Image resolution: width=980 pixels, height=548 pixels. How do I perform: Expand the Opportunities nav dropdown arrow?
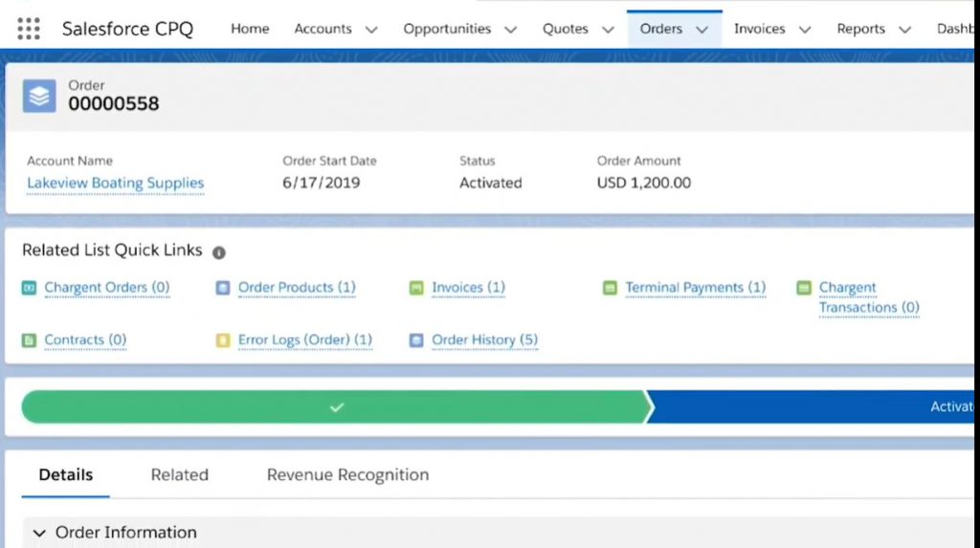tap(511, 30)
